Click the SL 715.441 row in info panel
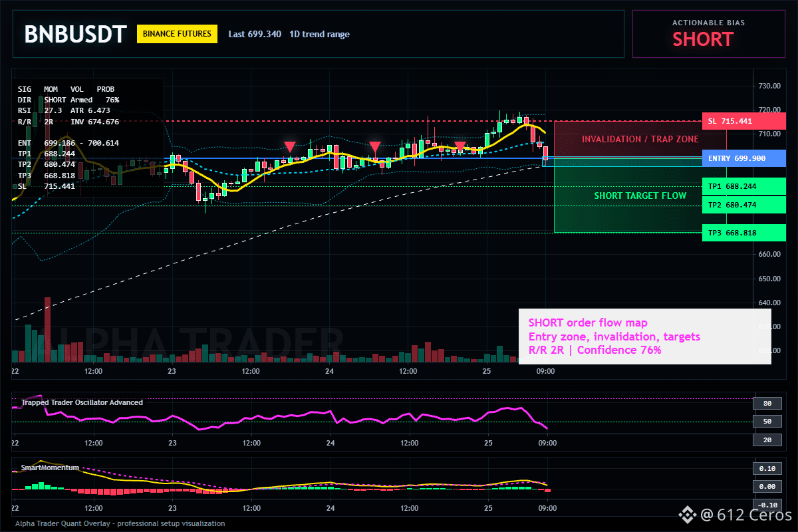 pyautogui.click(x=47, y=186)
